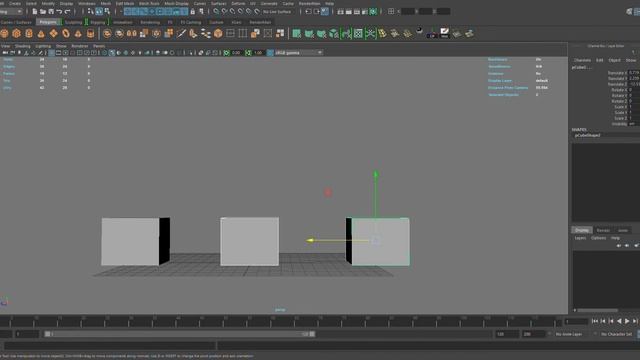The image size is (640, 360).
Task: Create a polygon plane from the shelf
Action: pyautogui.click(x=53, y=33)
